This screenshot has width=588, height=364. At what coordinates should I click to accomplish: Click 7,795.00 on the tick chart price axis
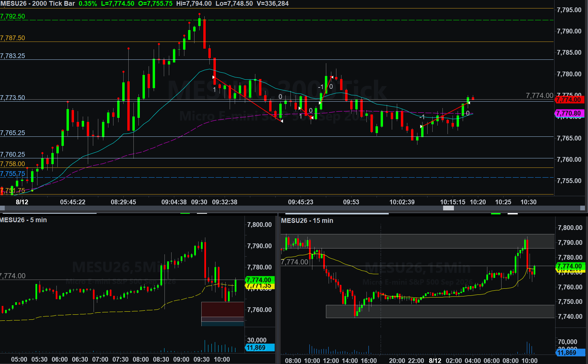coord(569,10)
